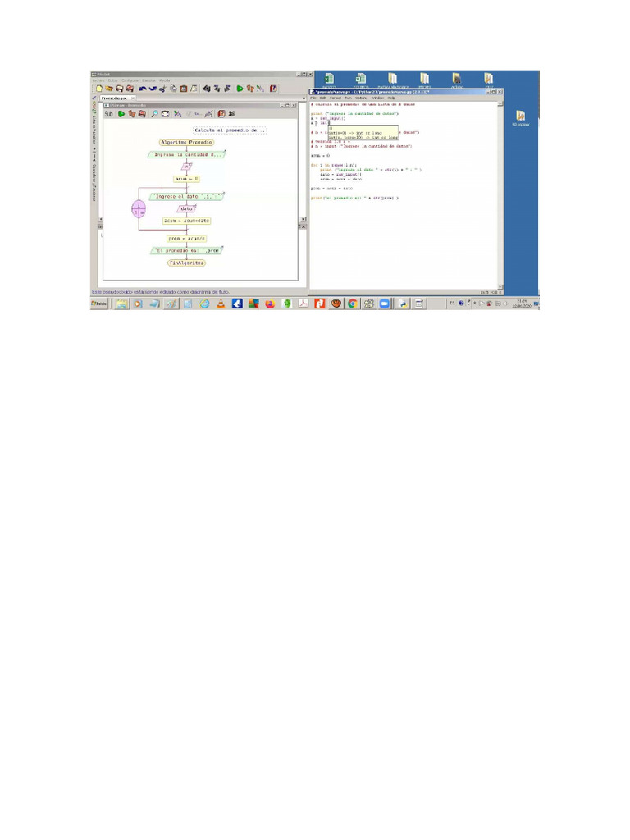Open the Ejecutar menu in PSeInt
This screenshot has width=630, height=840.
(x=149, y=80)
